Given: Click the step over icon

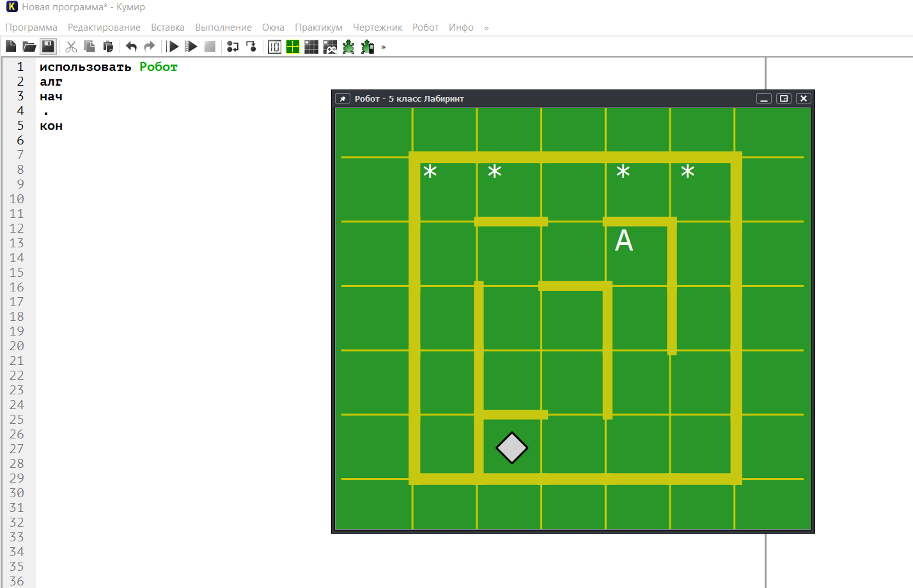Looking at the screenshot, I should [233, 46].
